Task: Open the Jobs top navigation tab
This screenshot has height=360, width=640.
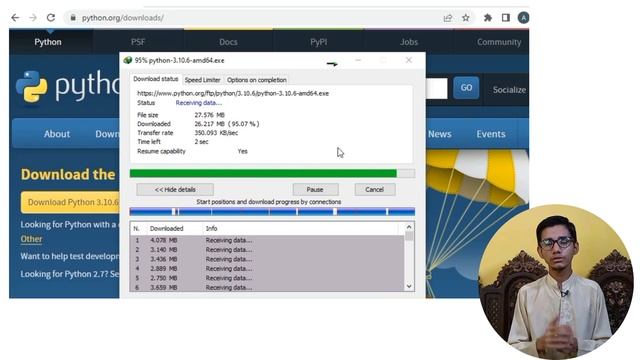Action: pyautogui.click(x=409, y=42)
